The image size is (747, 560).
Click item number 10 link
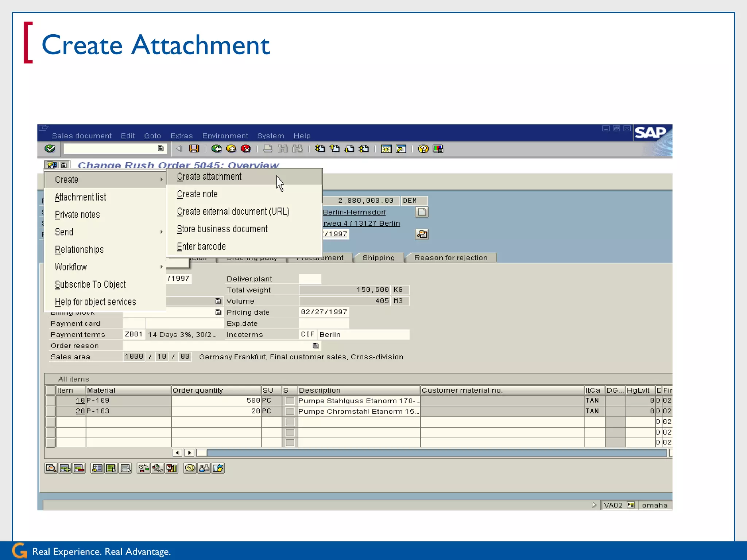click(80, 400)
